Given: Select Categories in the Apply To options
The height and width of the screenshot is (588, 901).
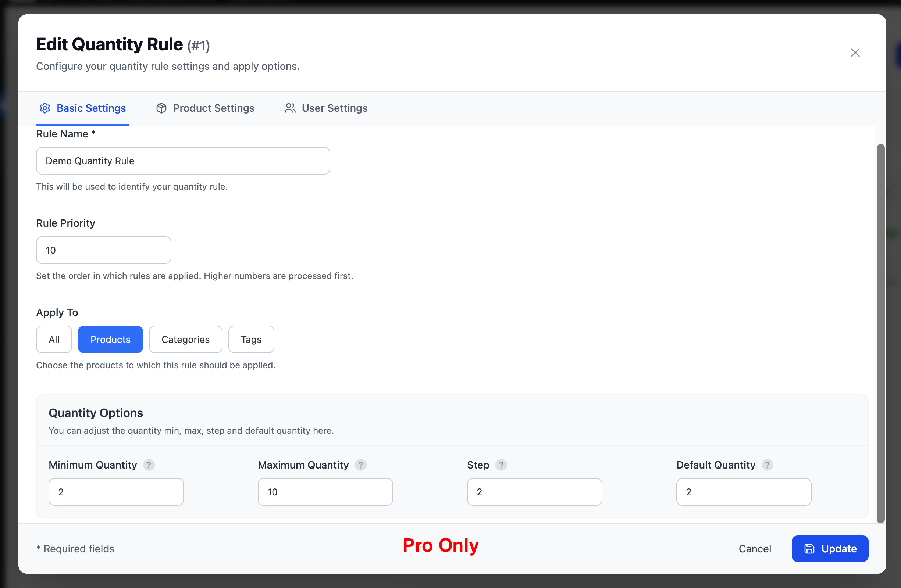Looking at the screenshot, I should [185, 340].
